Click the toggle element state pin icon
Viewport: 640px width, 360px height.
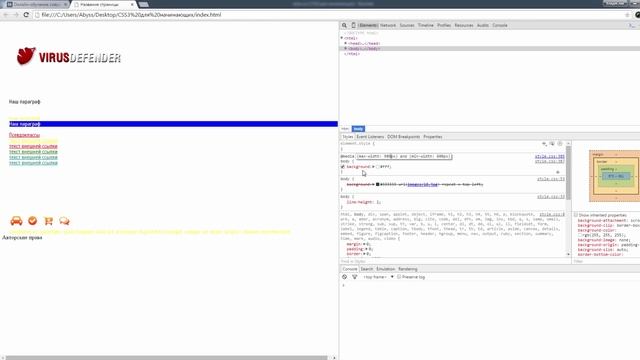click(x=552, y=144)
